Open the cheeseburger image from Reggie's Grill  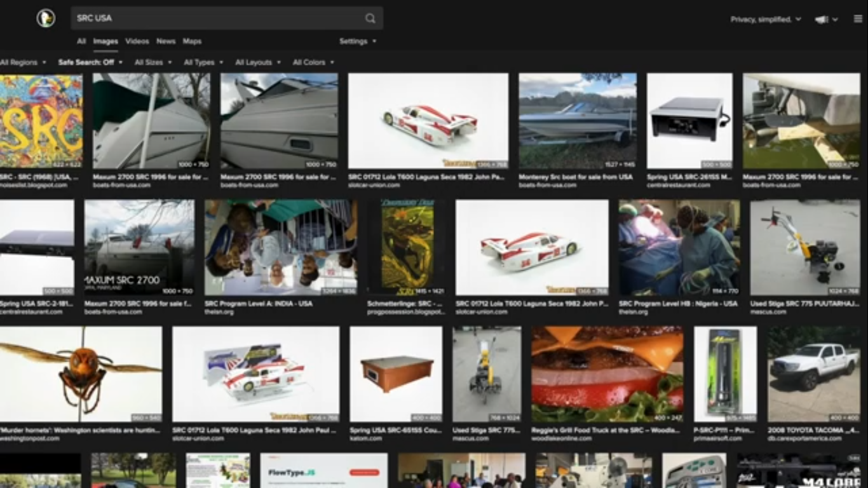607,374
